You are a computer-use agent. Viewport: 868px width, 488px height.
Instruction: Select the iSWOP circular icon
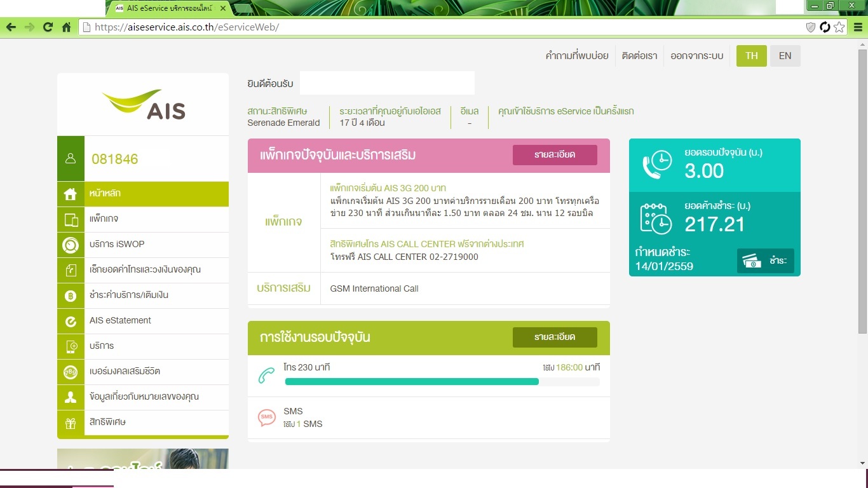pos(71,245)
